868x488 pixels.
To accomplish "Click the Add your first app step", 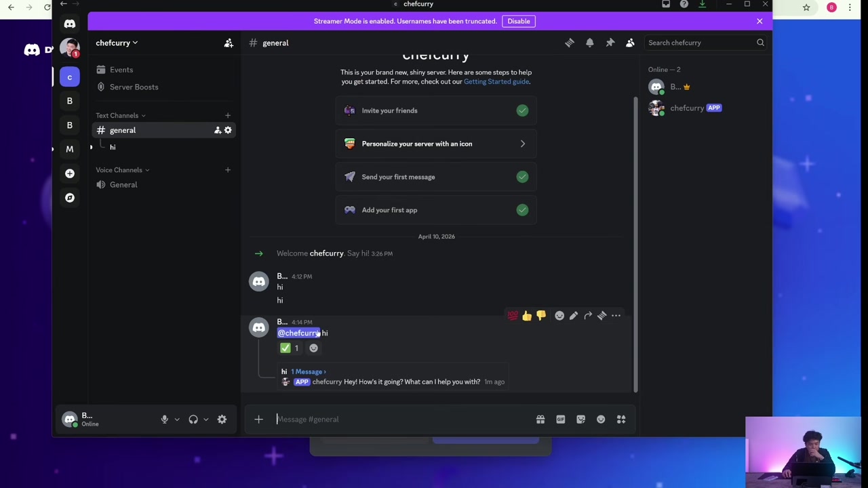I will (x=436, y=210).
